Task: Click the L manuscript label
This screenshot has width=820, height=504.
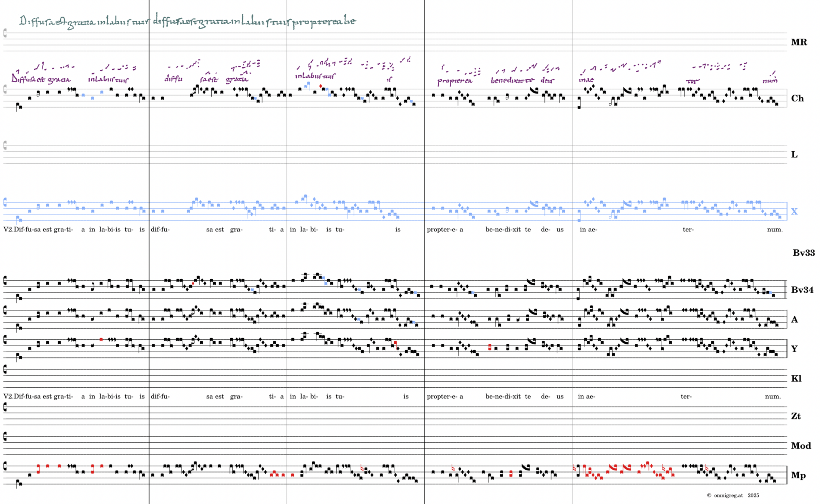Action: 794,155
